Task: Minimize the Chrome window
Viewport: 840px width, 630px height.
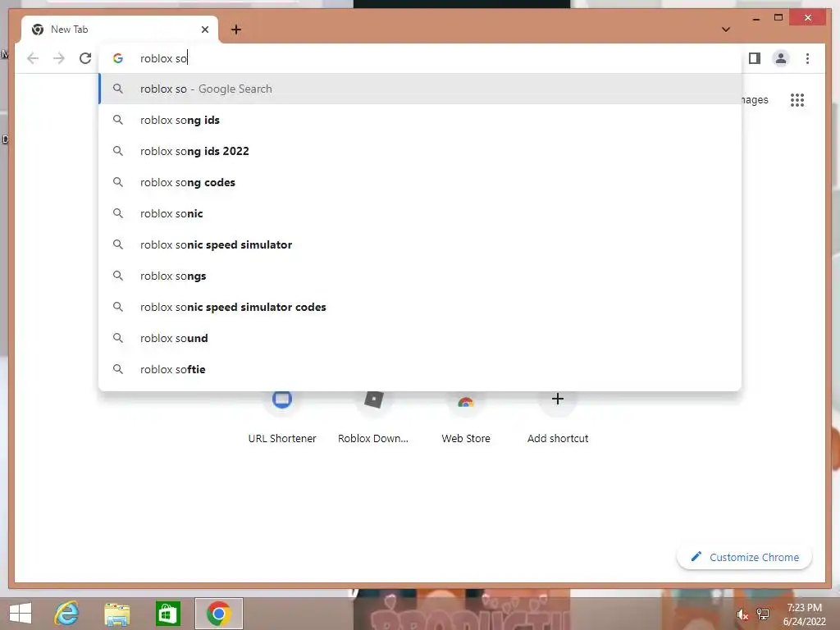Action: 756,18
